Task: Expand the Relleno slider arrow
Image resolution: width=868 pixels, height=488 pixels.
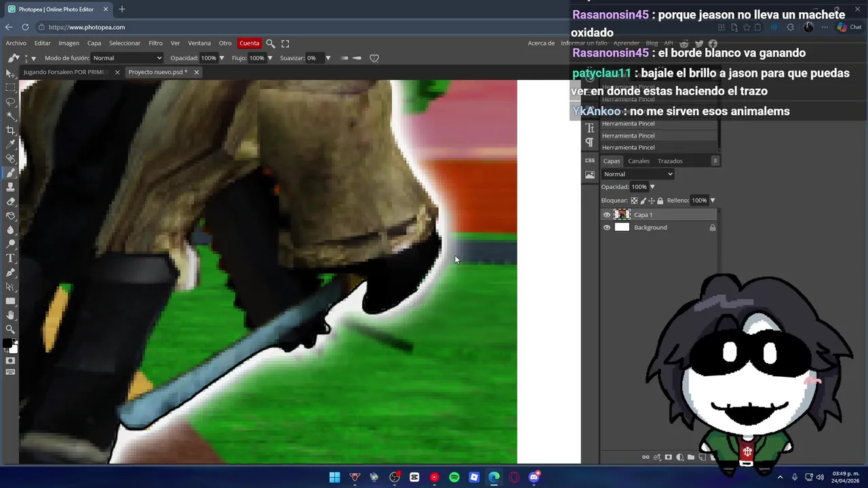Action: point(712,201)
